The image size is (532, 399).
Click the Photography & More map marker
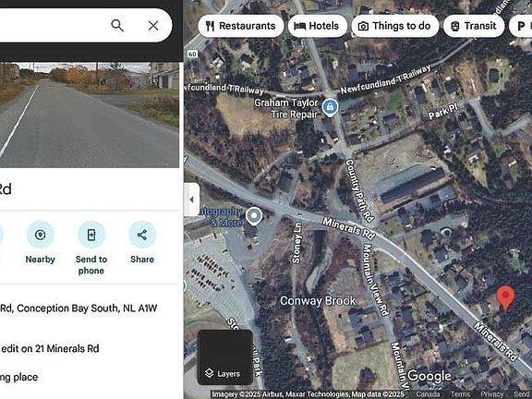(254, 217)
